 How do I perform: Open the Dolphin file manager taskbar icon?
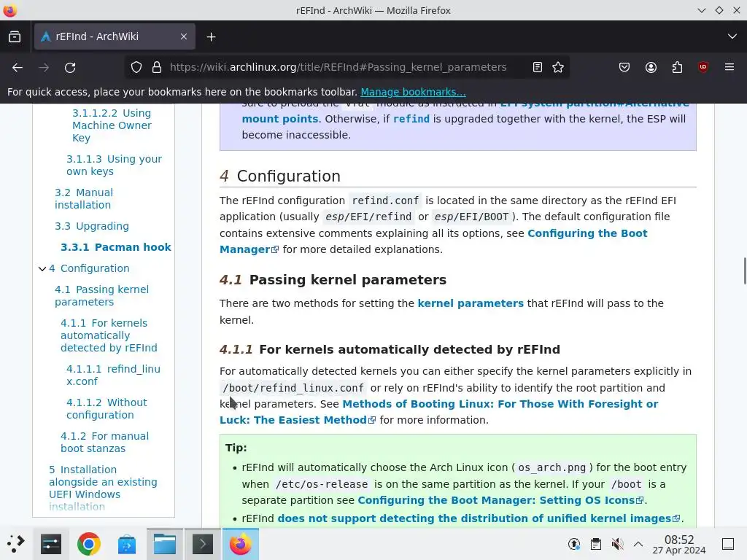[x=165, y=544]
